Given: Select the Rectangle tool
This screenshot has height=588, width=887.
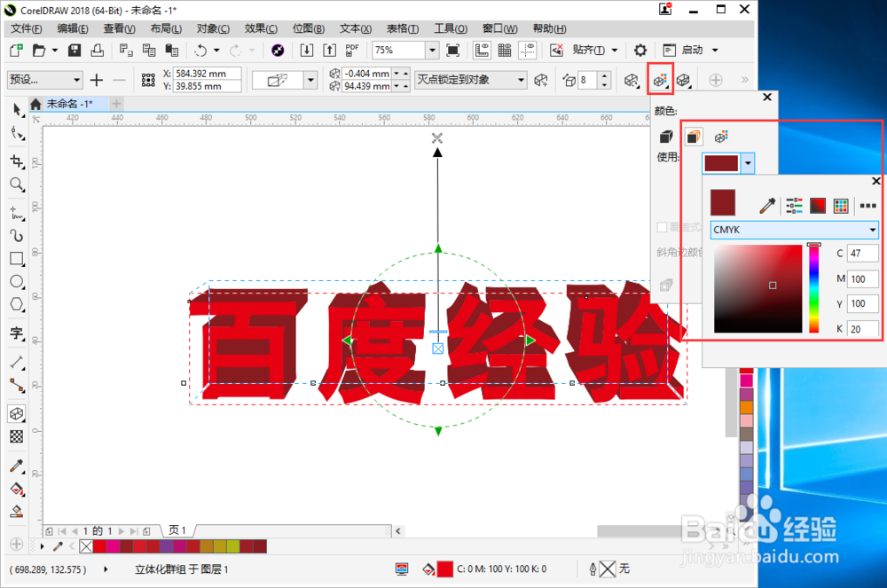Looking at the screenshot, I should 17,259.
